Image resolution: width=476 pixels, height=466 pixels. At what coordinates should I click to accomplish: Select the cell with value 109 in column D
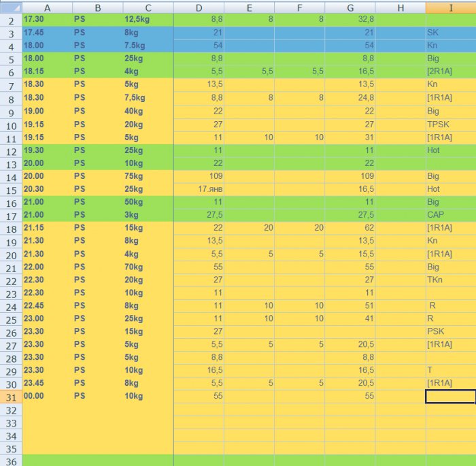pos(199,176)
